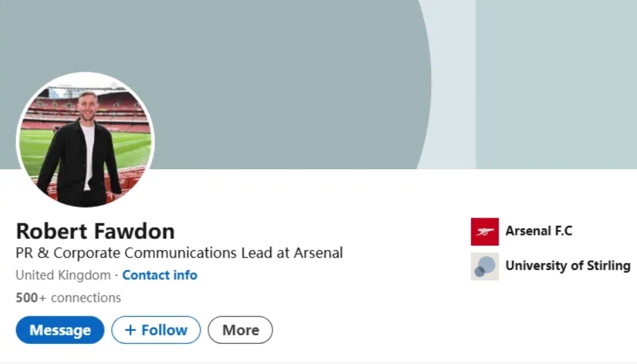Click the plus icon on Follow button
Screen dimensions: 637x364
pos(130,330)
